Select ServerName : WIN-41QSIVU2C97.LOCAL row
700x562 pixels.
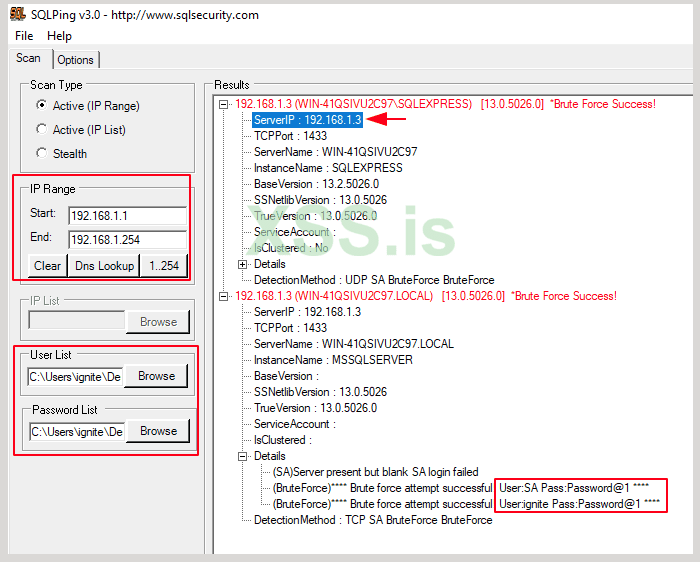click(354, 344)
